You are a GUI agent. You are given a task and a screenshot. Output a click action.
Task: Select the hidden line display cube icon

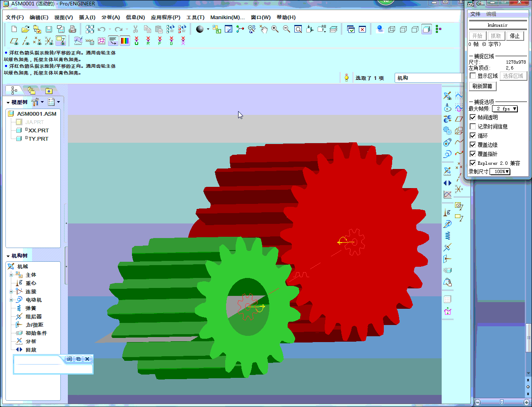[x=403, y=29]
